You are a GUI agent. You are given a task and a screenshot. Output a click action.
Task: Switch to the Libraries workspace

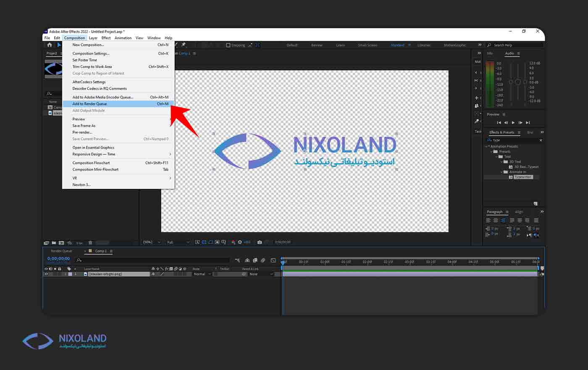pos(424,45)
